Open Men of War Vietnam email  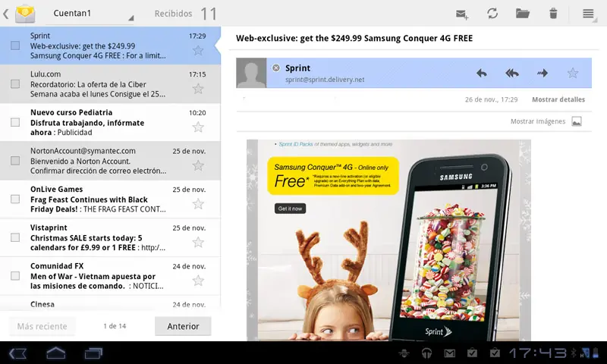(x=110, y=275)
